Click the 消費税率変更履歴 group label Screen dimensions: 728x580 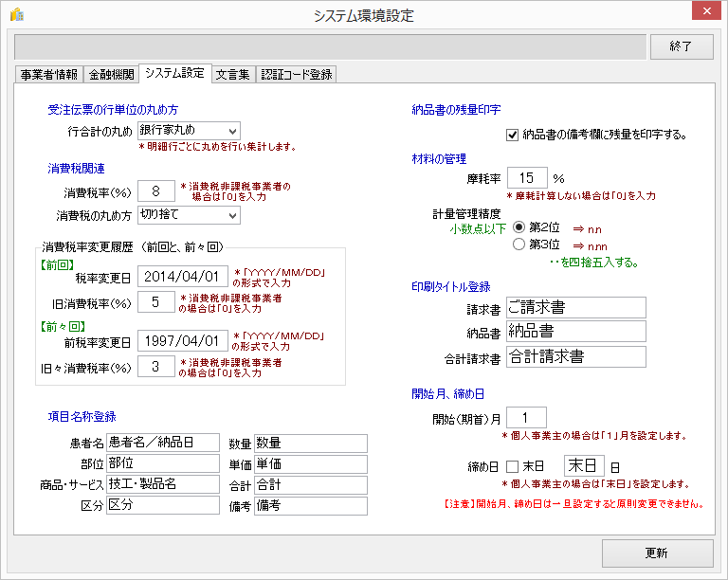point(133,247)
